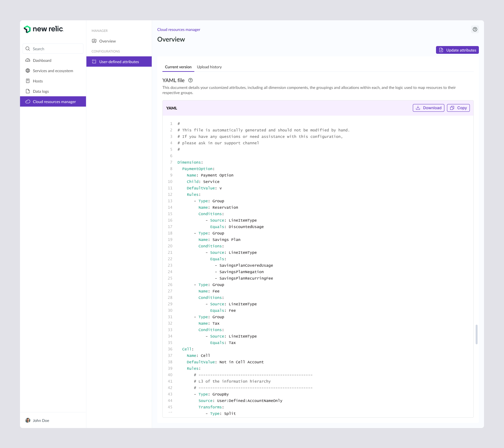The width and height of the screenshot is (504, 448).
Task: Click the help icon beside YAML file
Action: [190, 80]
